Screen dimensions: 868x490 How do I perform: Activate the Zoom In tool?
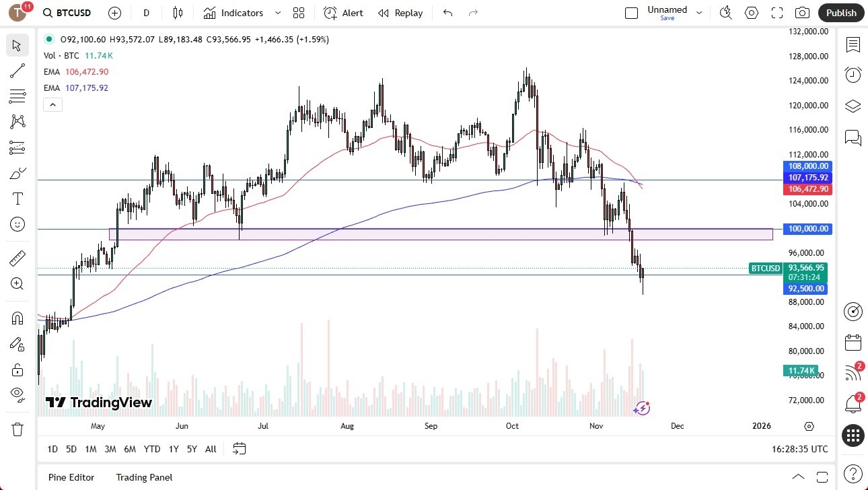click(17, 283)
